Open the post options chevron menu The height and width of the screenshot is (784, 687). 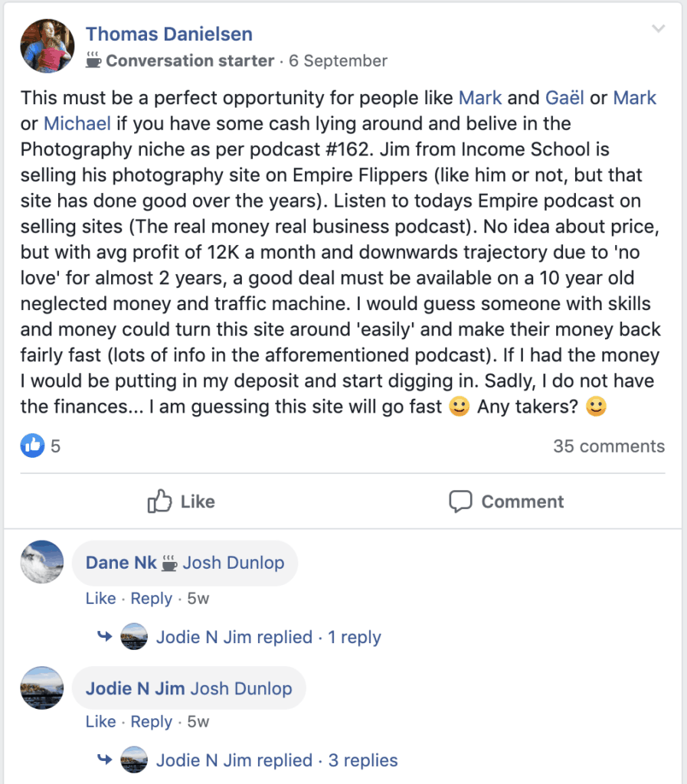point(658,30)
